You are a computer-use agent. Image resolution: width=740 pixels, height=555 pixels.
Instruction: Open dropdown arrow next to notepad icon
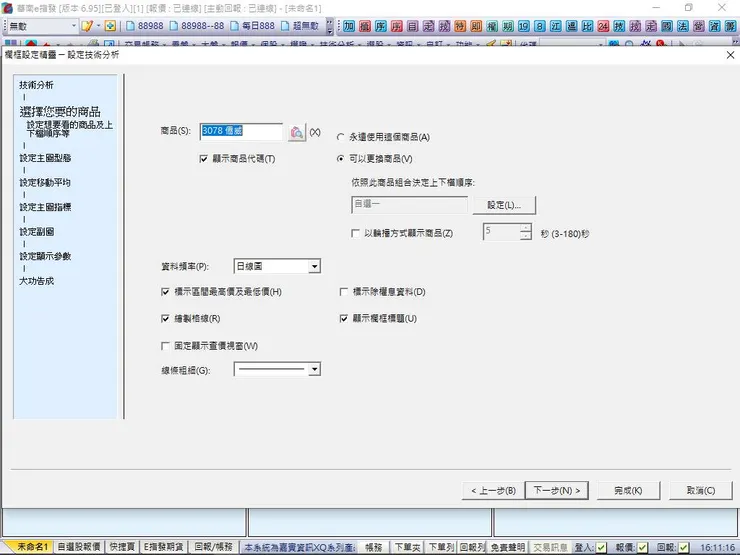click(x=98, y=26)
